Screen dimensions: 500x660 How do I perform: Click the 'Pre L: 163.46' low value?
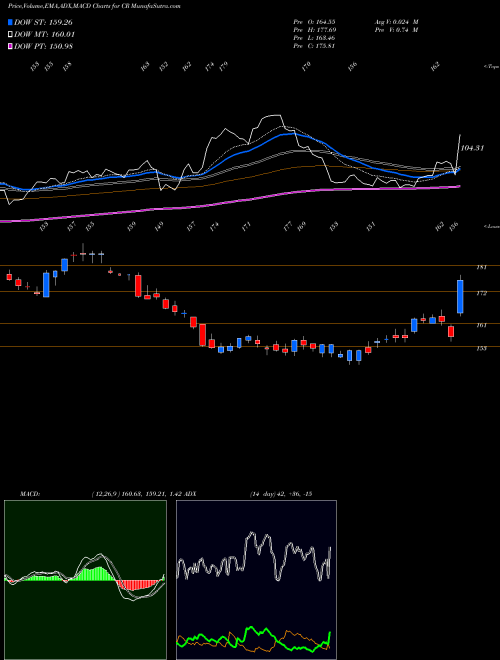315,38
